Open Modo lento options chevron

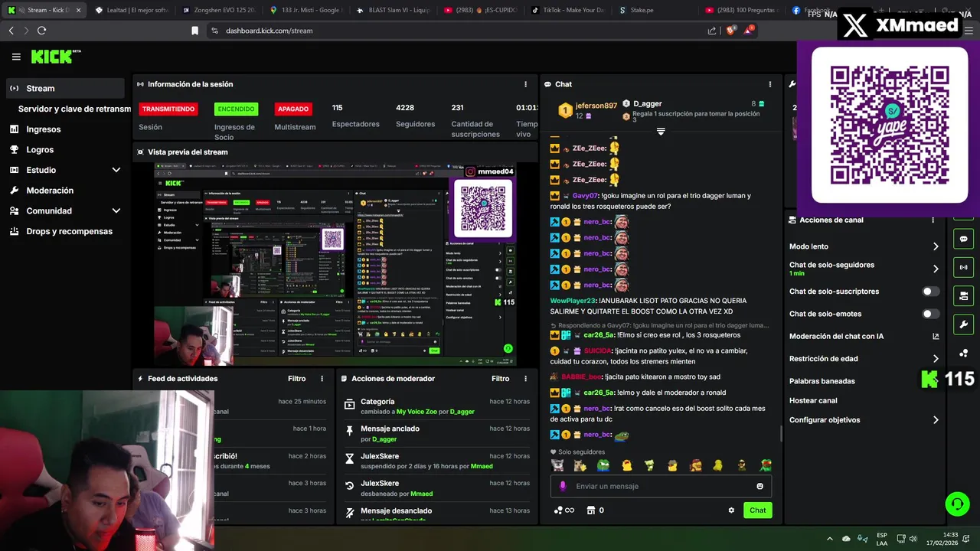click(936, 246)
